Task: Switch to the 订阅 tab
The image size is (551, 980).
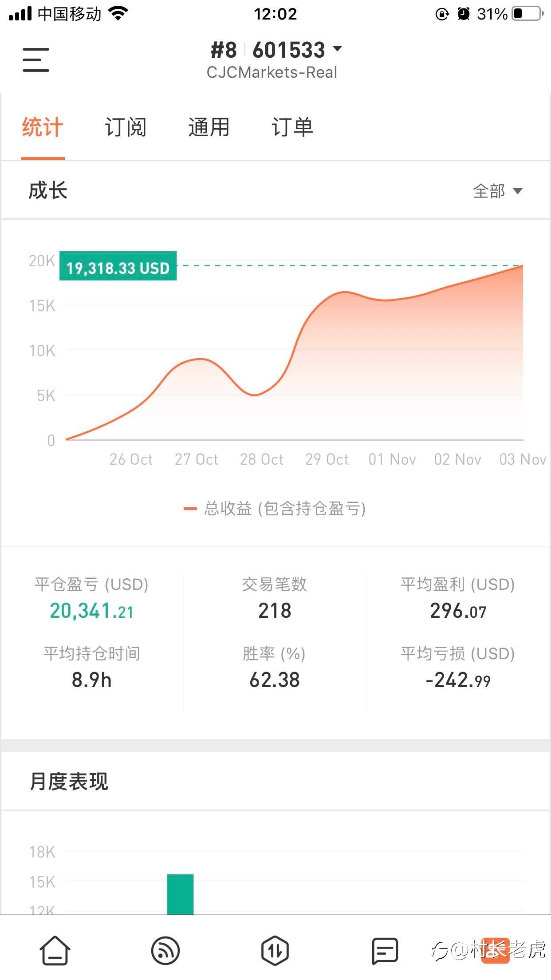Action: (x=126, y=127)
